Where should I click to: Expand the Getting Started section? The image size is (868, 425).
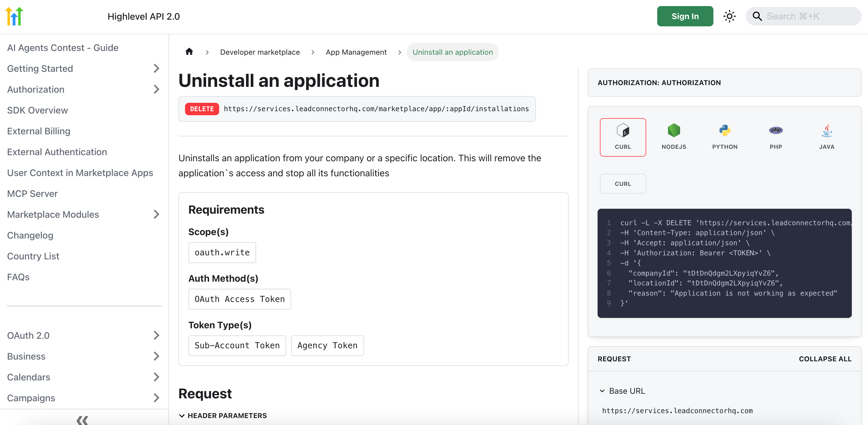pos(156,68)
